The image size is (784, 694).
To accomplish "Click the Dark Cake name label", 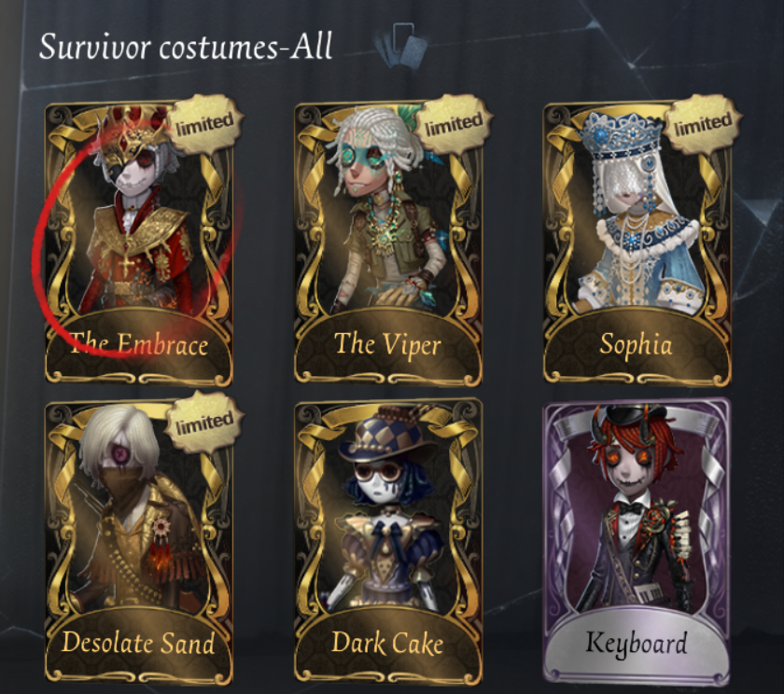I will [387, 643].
